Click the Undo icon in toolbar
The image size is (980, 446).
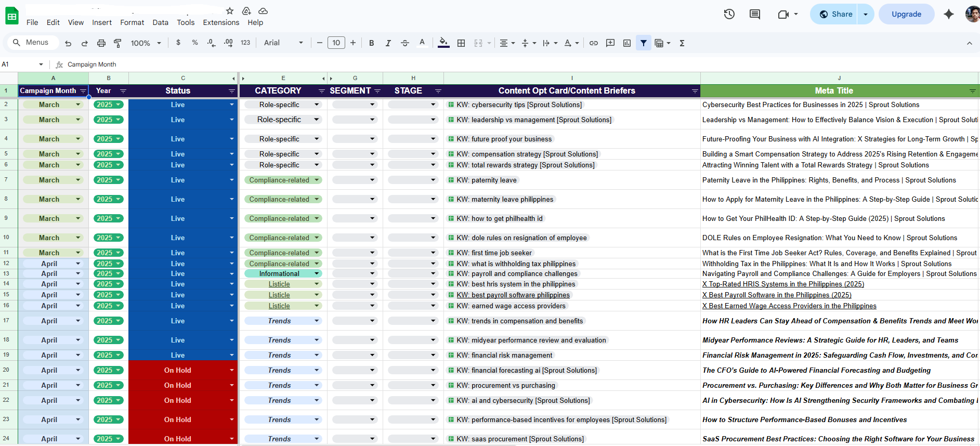(68, 43)
